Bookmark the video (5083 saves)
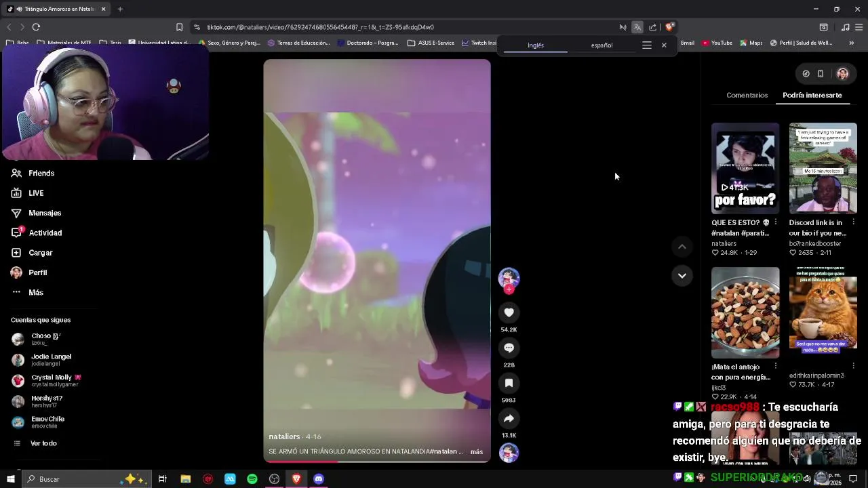 tap(509, 383)
